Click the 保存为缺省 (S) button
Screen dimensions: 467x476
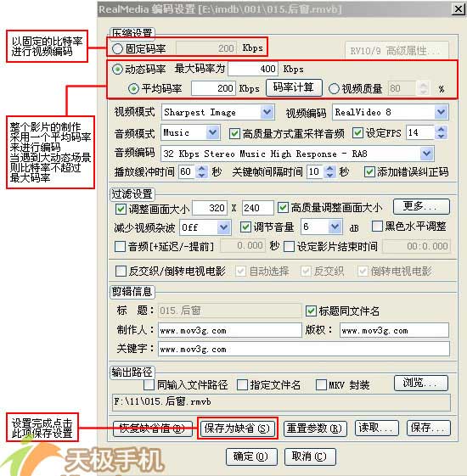pyautogui.click(x=237, y=428)
